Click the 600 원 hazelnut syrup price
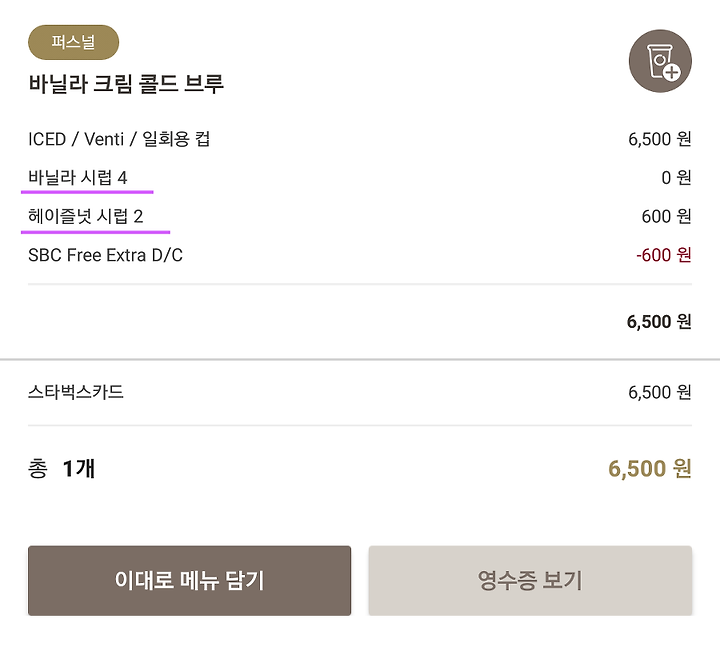Screen dimensions: 720x651 pyautogui.click(x=666, y=216)
